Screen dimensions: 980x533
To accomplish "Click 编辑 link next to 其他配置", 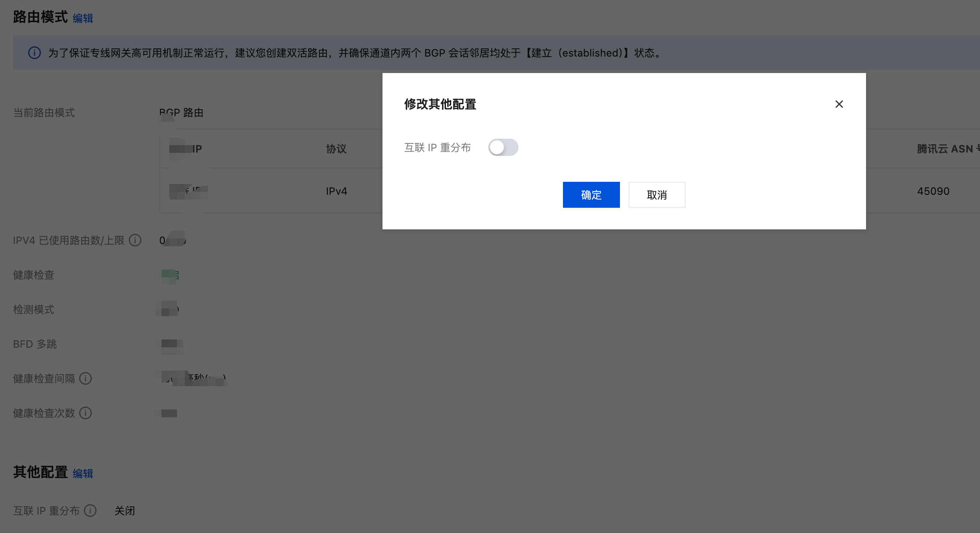I will pos(83,474).
